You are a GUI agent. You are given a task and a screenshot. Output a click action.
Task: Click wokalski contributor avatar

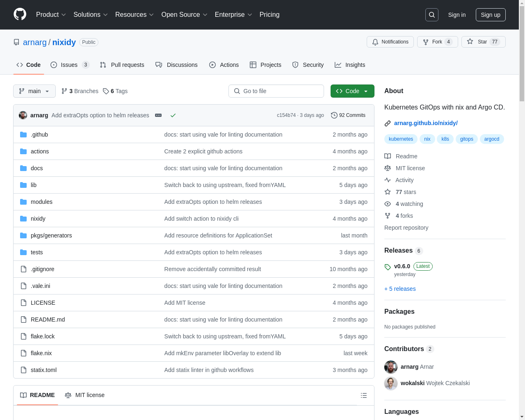click(391, 383)
